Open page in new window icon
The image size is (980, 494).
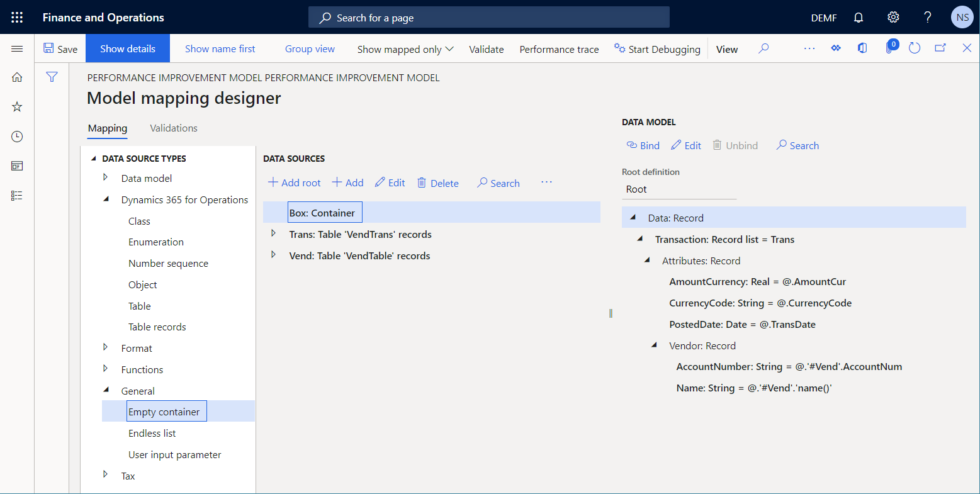coord(940,48)
